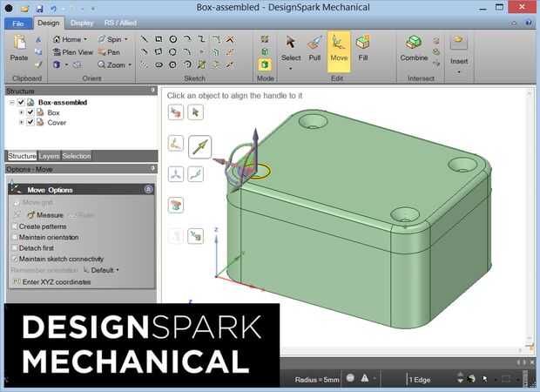
Task: Click the Pan orient tool
Action: pyautogui.click(x=109, y=52)
